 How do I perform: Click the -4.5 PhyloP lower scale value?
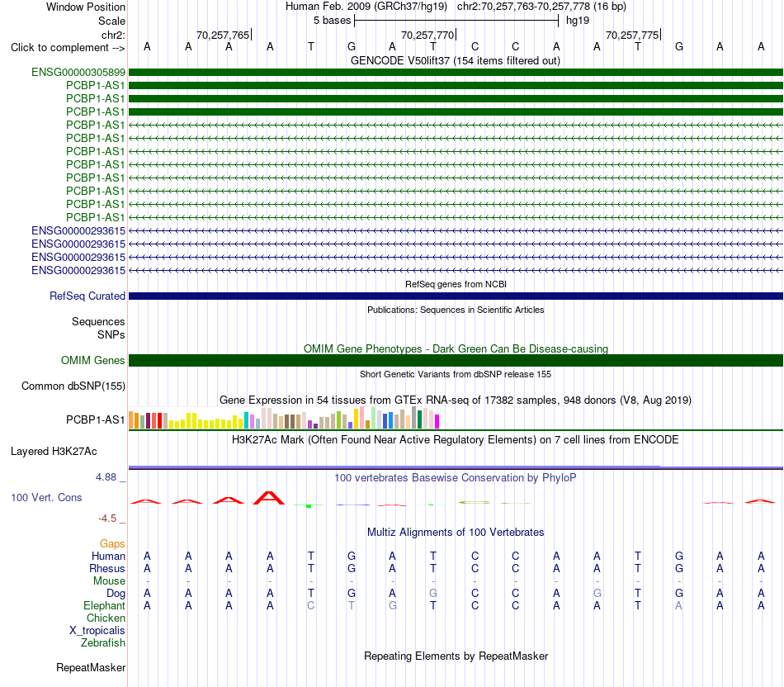(107, 519)
